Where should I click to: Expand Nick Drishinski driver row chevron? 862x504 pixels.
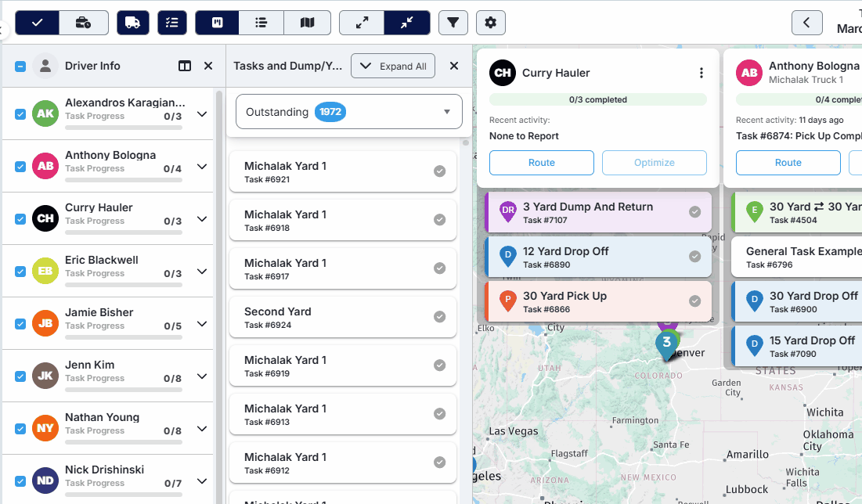202,481
